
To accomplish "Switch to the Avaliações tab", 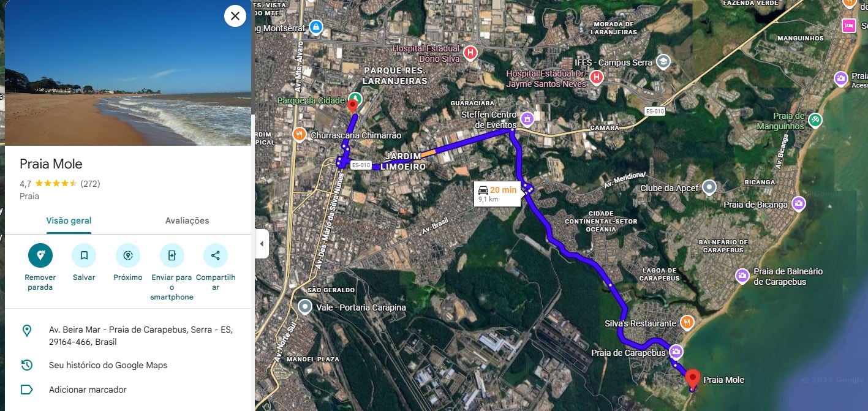I will (187, 221).
